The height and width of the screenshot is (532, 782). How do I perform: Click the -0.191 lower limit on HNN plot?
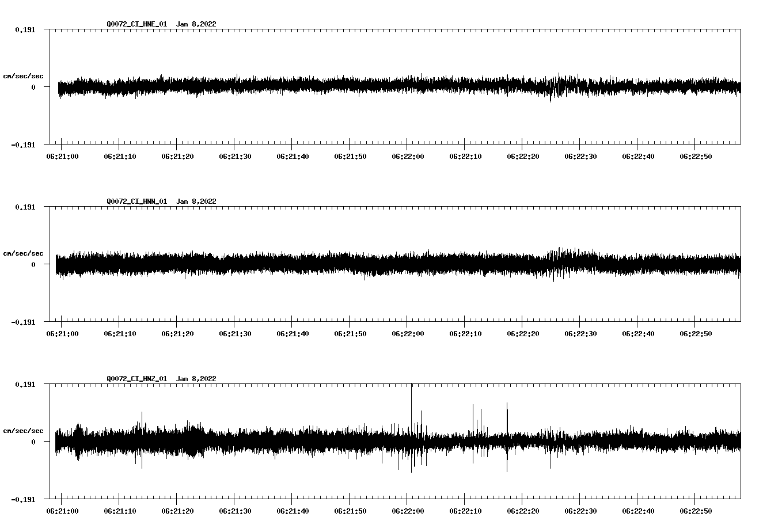point(23,322)
